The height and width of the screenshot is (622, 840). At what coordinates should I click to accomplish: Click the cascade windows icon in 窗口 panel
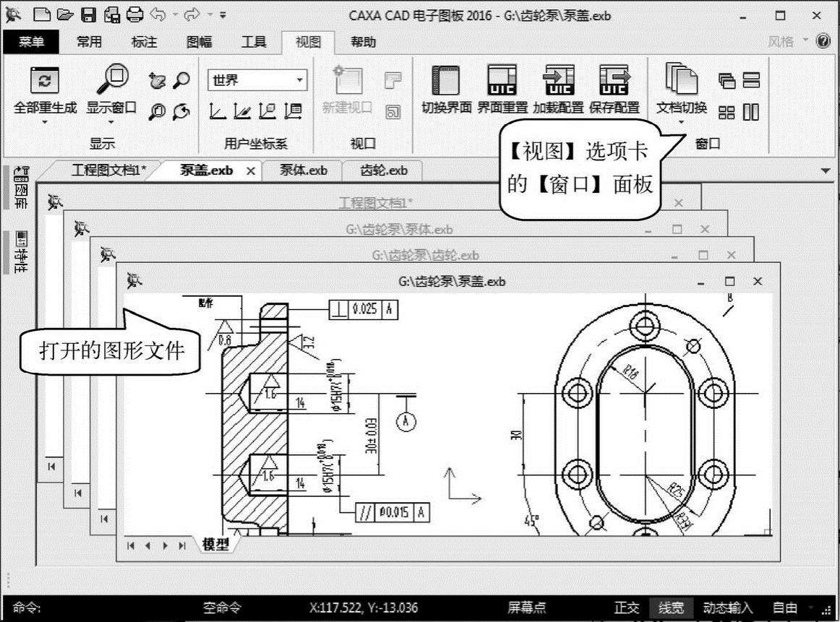click(727, 80)
